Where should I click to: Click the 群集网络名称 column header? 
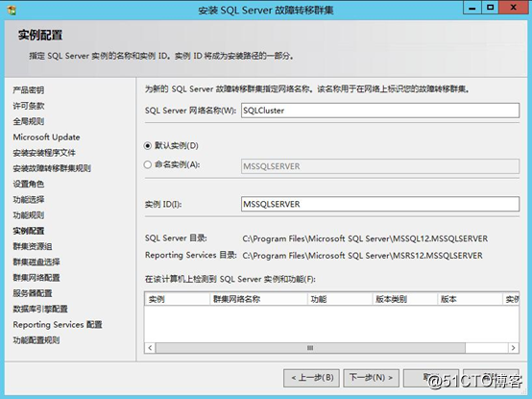pos(258,299)
